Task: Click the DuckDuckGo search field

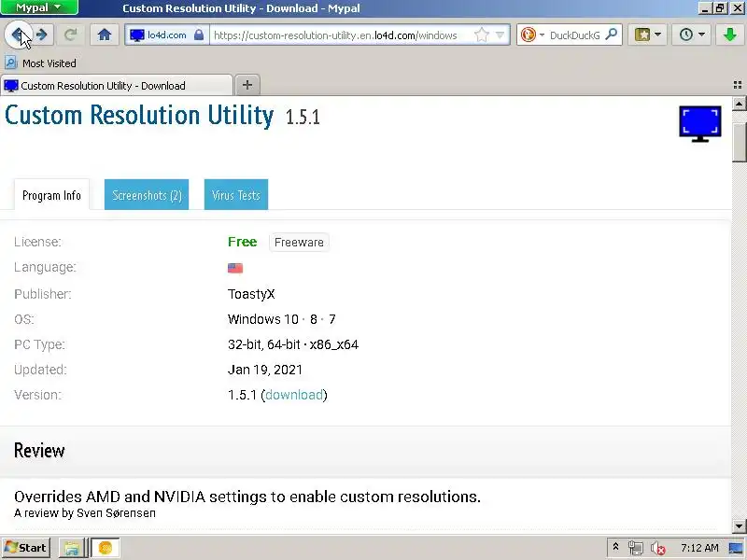Action: coord(574,35)
